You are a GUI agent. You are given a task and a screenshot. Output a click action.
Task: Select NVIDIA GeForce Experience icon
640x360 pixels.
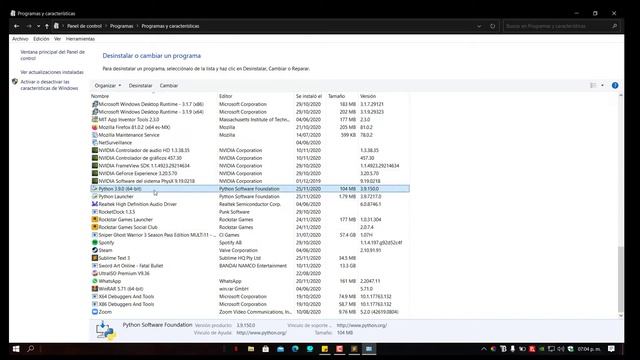pyautogui.click(x=95, y=173)
